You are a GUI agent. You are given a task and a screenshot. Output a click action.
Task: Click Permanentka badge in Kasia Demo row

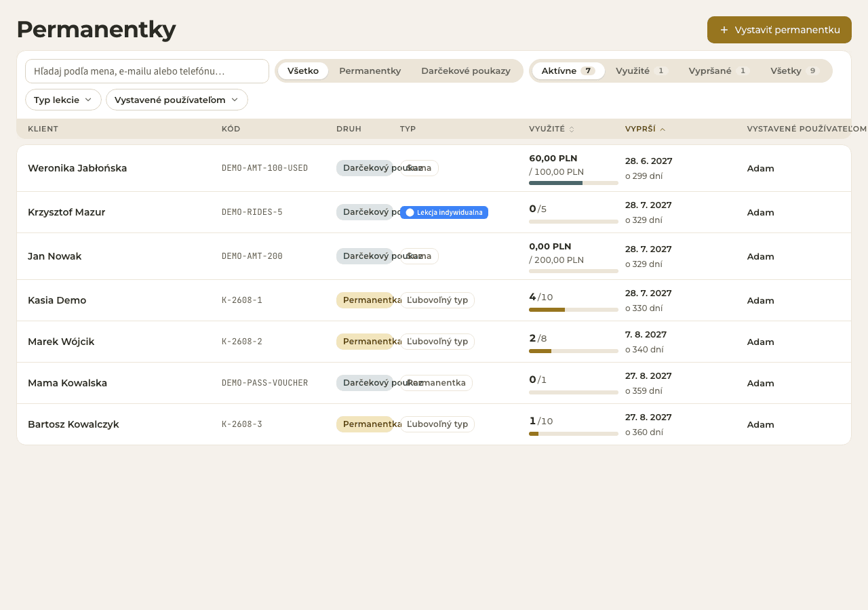365,300
